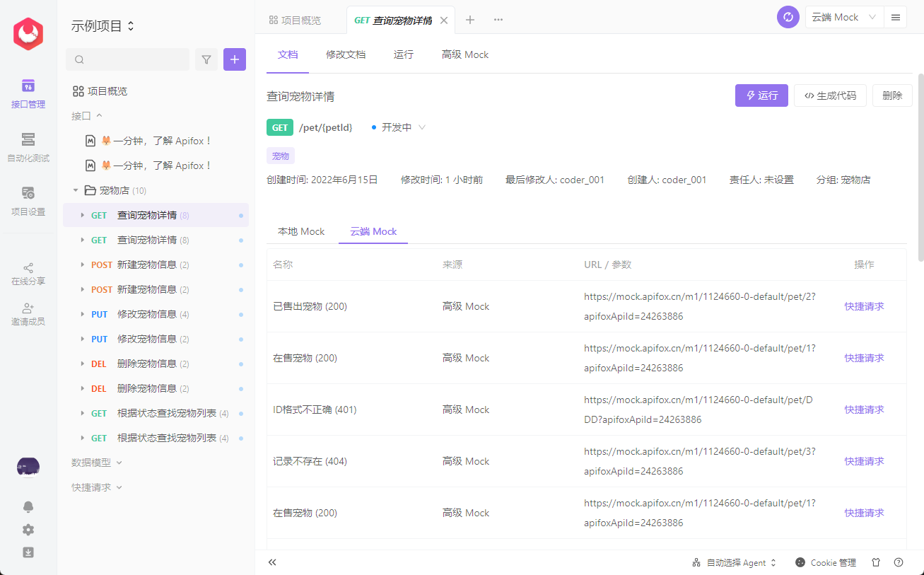Screen dimensions: 924x575
Task: Click the purple sync icon near 云端 Mock
Action: [788, 17]
